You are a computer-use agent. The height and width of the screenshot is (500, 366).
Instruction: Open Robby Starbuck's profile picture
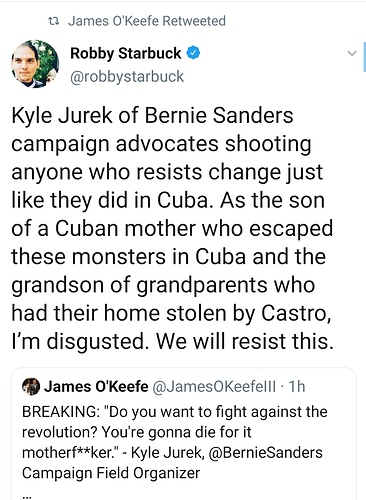tap(35, 64)
